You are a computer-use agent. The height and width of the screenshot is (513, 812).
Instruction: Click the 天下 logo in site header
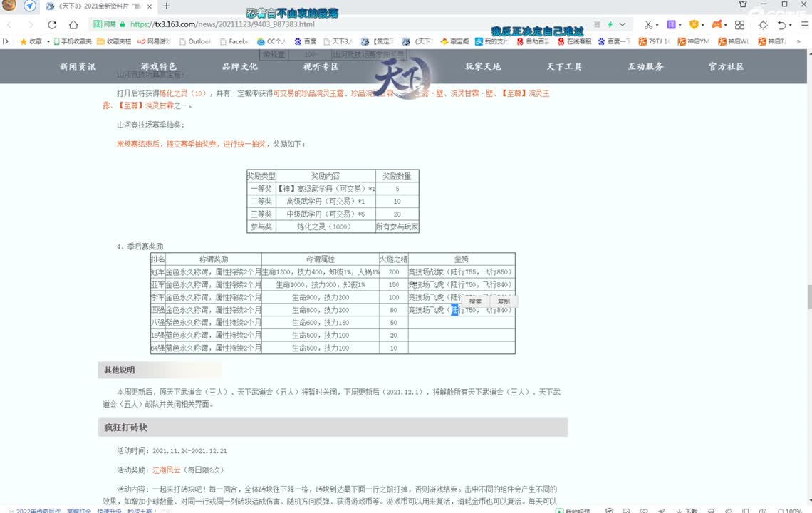pos(402,77)
